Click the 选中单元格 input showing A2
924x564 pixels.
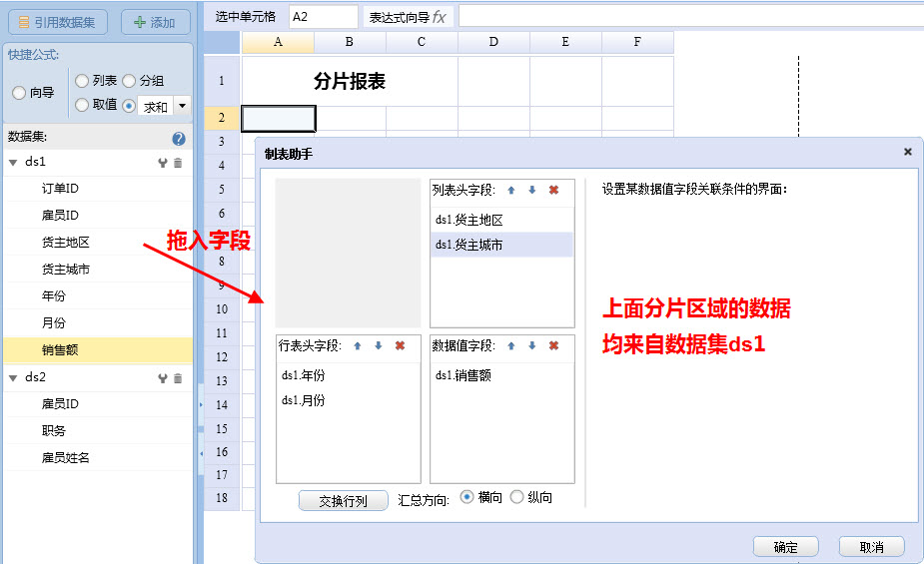322,17
